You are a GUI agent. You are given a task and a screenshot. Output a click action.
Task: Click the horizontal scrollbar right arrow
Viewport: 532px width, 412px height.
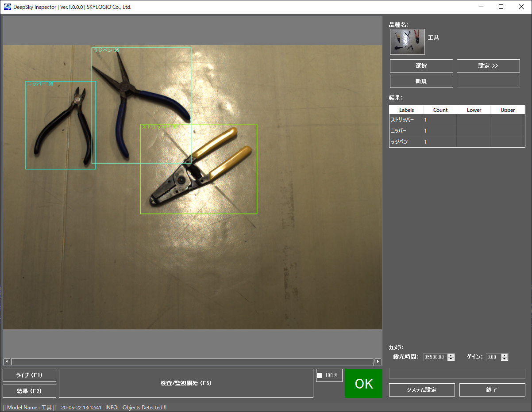[378, 362]
